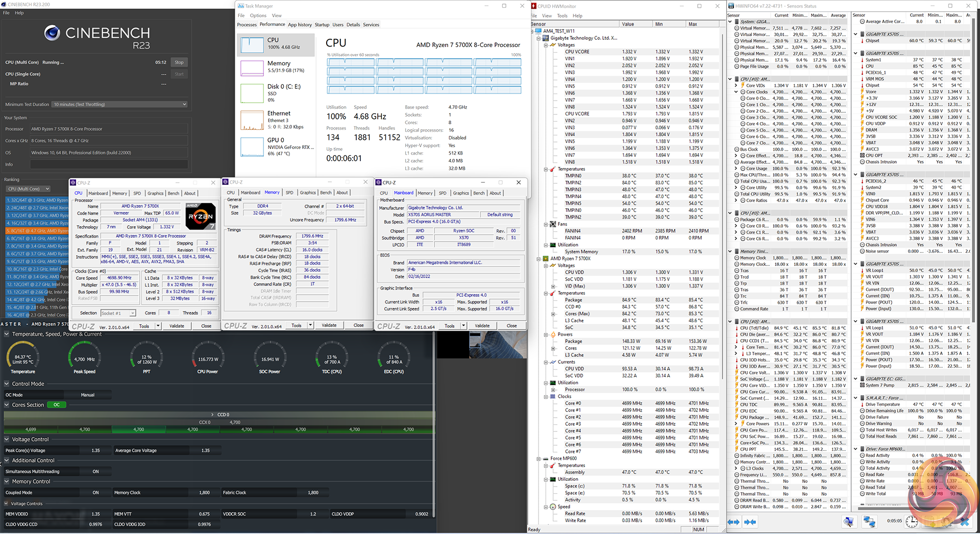The image size is (980, 534).
Task: Click the HWiNFO clock reset timer icon
Action: pyautogui.click(x=912, y=521)
